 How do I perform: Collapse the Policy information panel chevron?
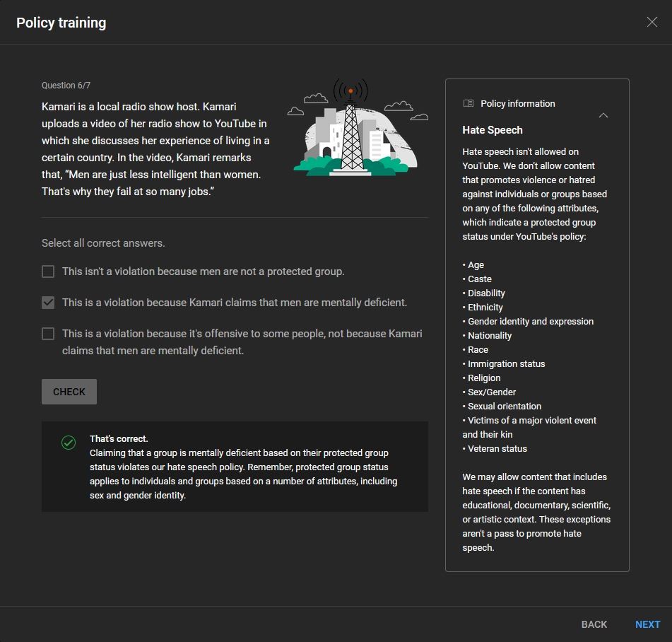(603, 115)
